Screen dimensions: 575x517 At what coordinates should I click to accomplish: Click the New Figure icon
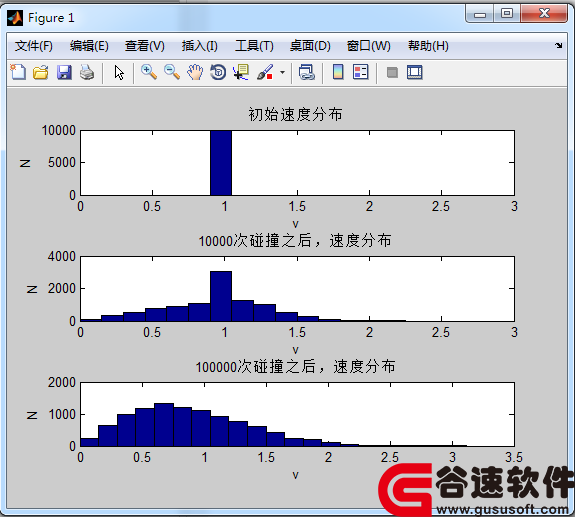[18, 72]
